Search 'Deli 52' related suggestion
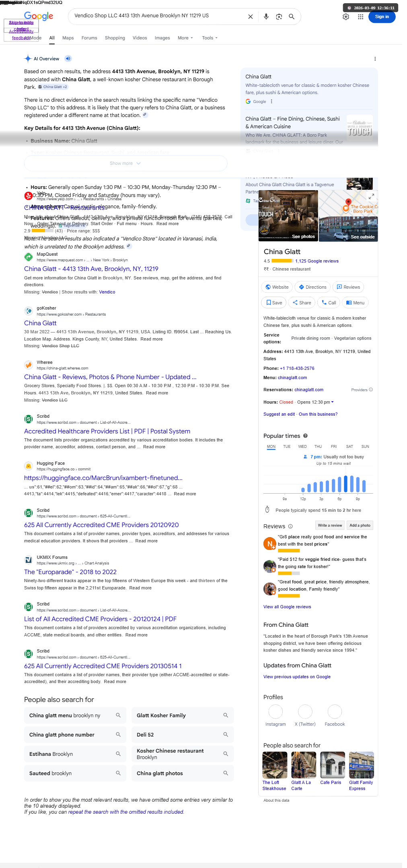 (x=183, y=735)
